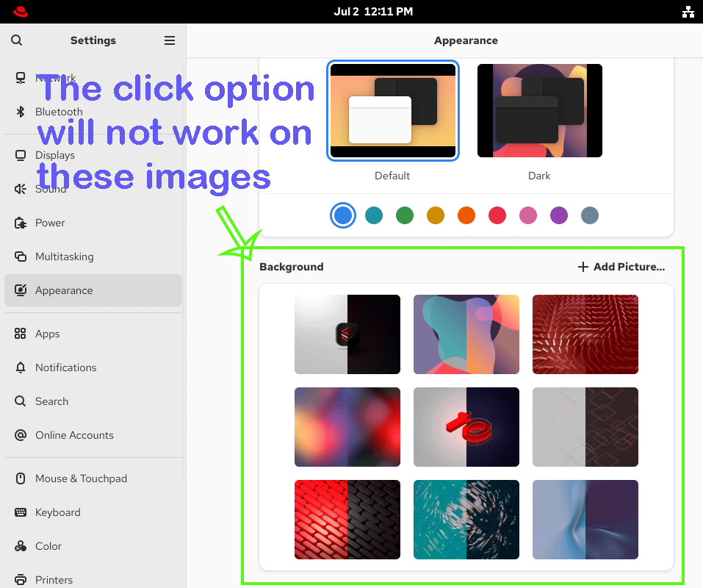
Task: Select the Default light style preview
Action: tap(393, 110)
